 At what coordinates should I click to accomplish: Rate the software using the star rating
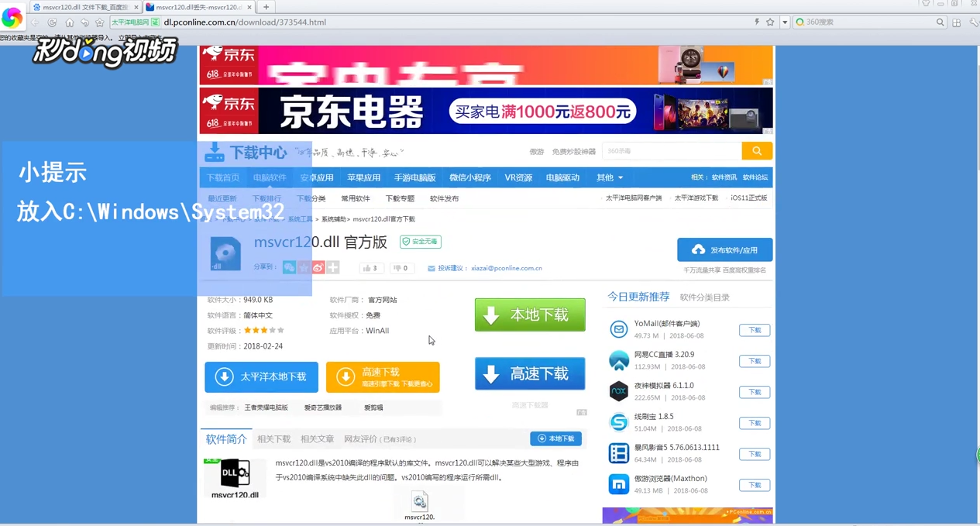point(262,330)
